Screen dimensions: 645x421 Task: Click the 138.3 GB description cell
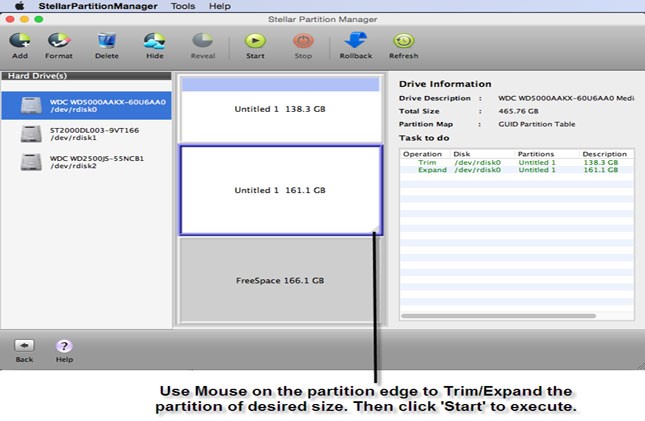(601, 163)
